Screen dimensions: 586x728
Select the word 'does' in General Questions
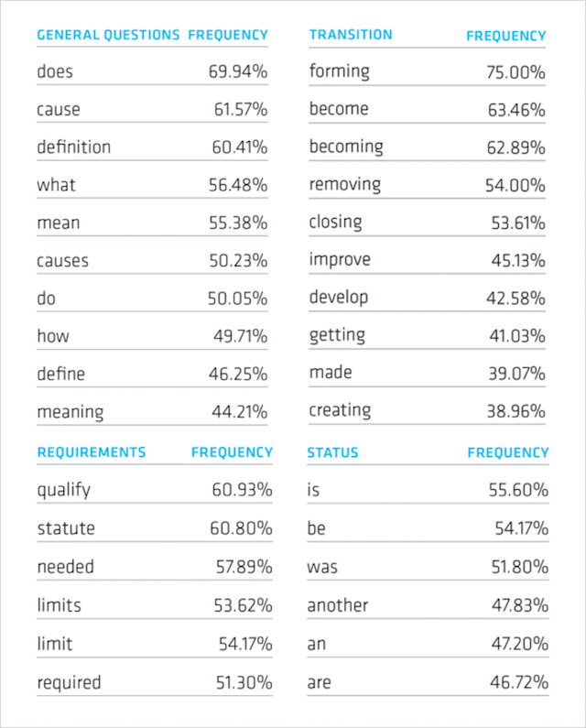(x=55, y=71)
